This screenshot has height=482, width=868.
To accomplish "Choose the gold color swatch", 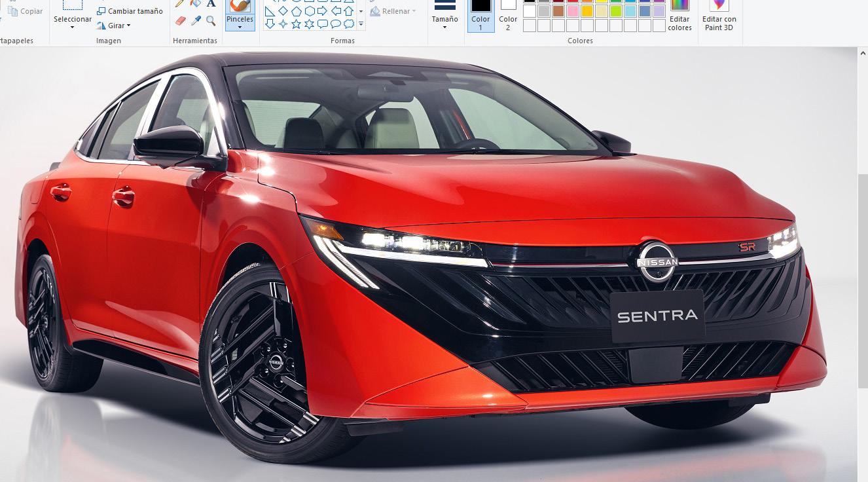I will pyautogui.click(x=587, y=11).
